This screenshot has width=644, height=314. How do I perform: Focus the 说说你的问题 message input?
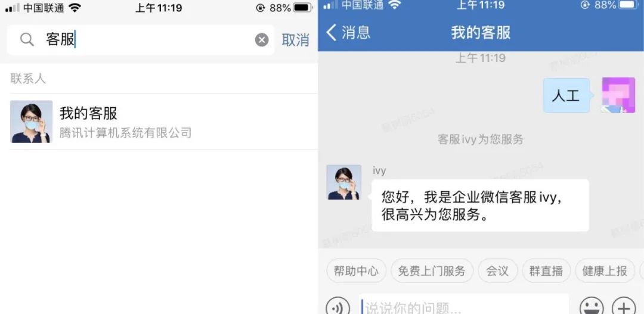click(464, 304)
